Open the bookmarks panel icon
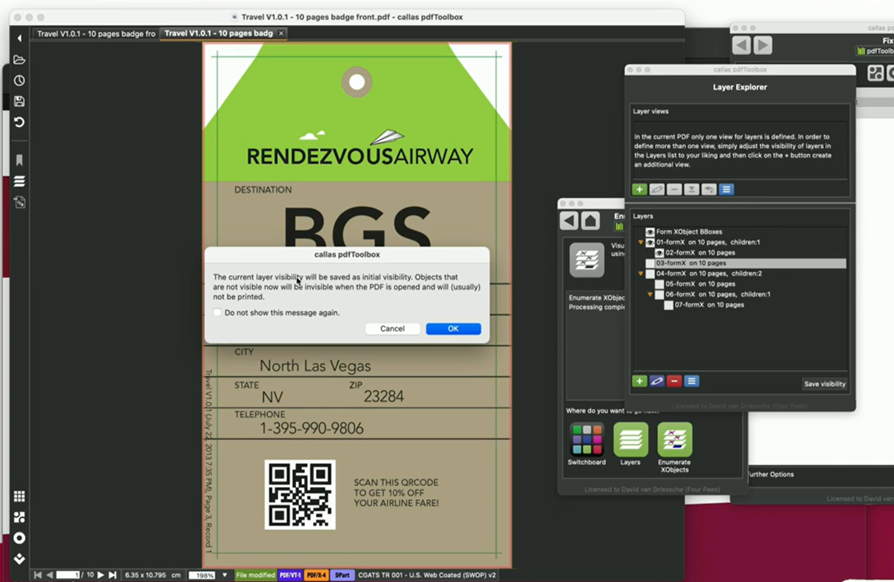Image resolution: width=894 pixels, height=582 pixels. 19,160
